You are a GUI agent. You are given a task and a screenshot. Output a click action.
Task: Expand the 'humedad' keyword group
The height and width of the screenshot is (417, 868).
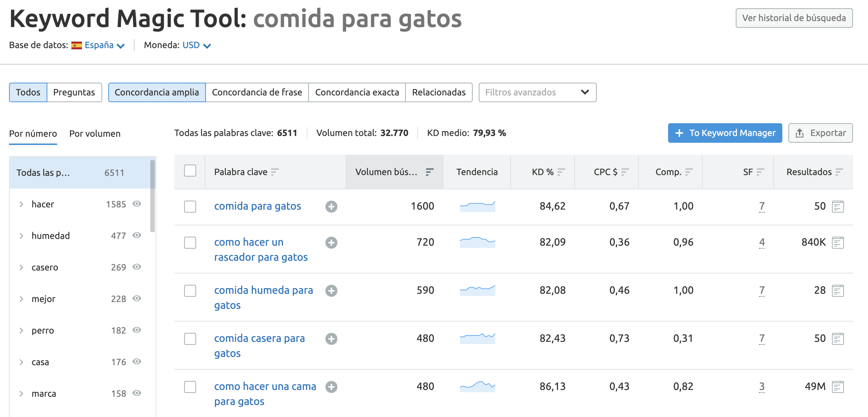(x=21, y=236)
